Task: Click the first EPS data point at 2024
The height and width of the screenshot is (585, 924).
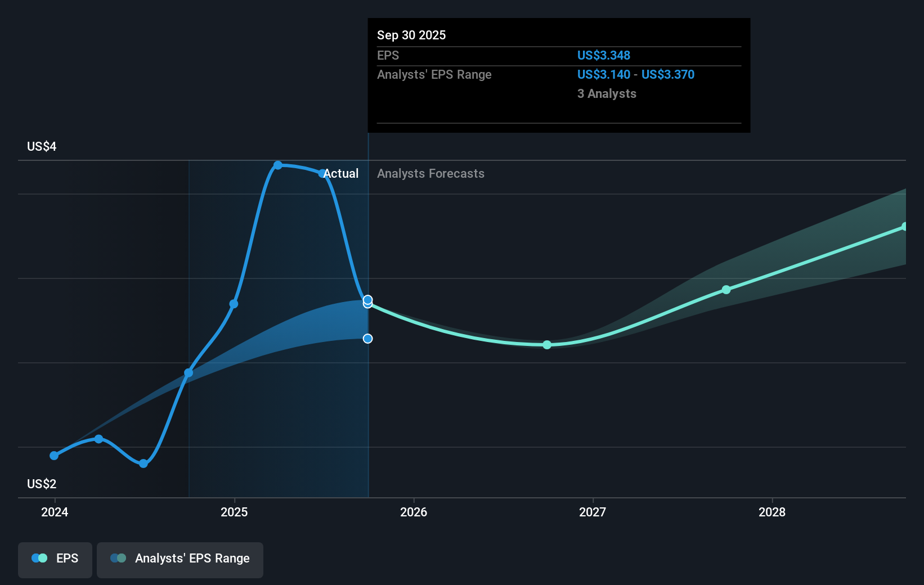Action: pyautogui.click(x=53, y=455)
